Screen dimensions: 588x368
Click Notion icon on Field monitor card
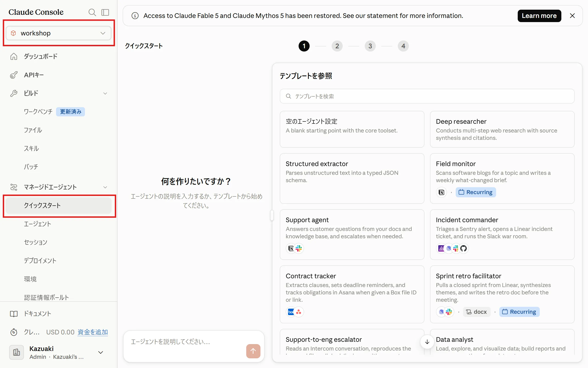click(441, 192)
